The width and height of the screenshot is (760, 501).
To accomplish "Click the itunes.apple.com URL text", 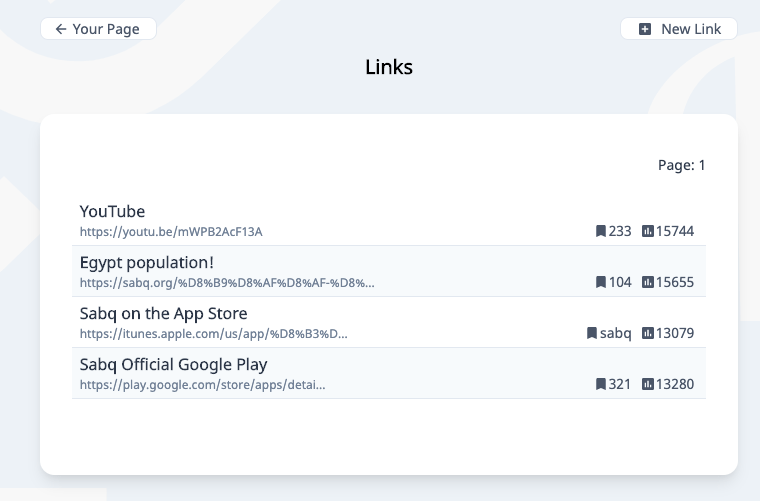I will tap(213, 334).
